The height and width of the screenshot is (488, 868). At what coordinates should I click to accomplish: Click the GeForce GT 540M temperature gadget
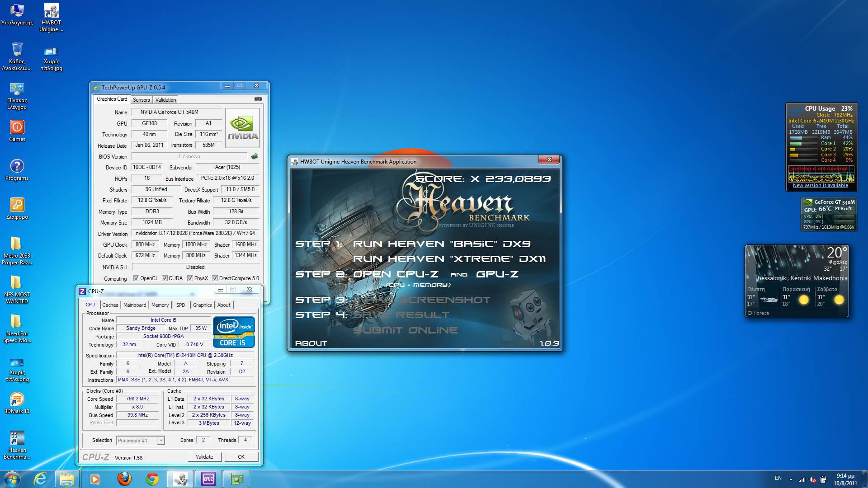coord(829,214)
